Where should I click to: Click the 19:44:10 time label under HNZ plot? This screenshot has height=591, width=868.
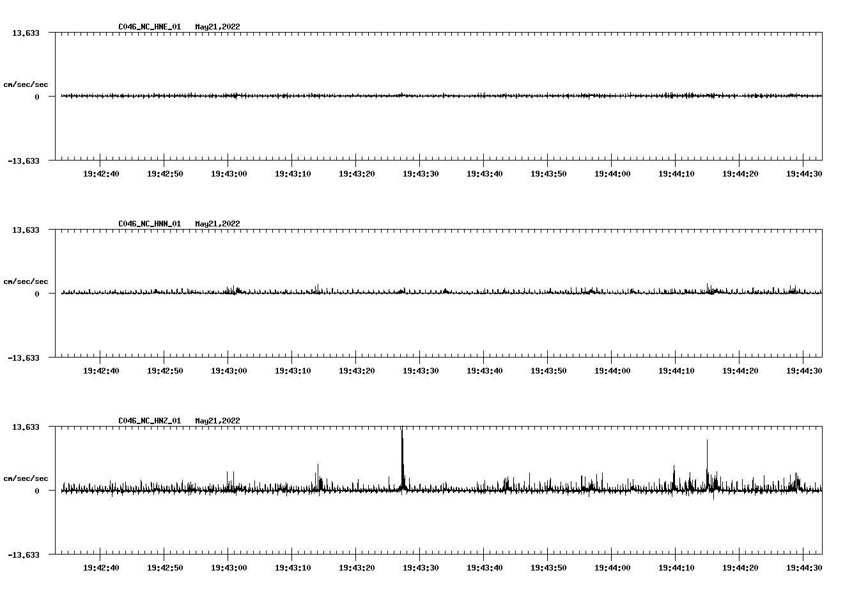click(x=676, y=568)
